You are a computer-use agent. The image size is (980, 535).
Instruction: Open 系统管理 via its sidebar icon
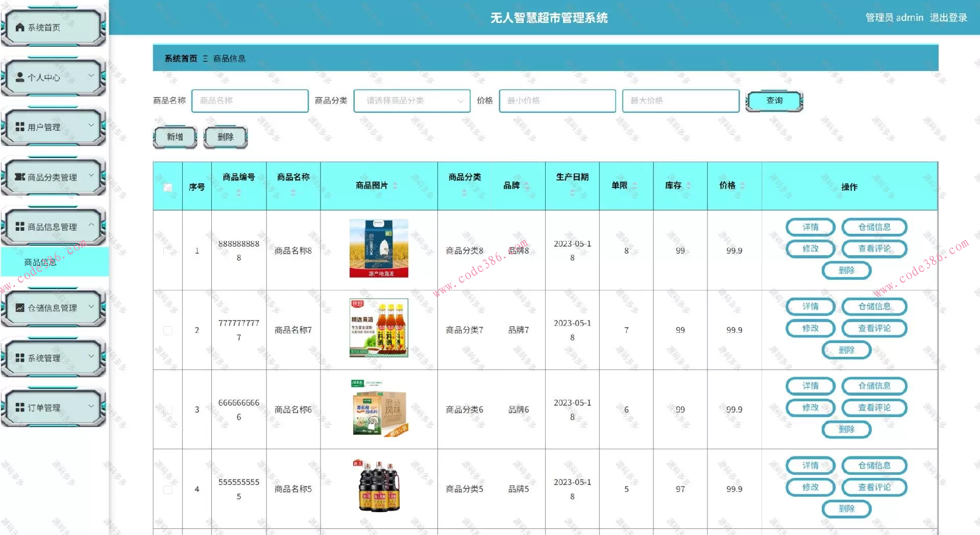point(19,357)
